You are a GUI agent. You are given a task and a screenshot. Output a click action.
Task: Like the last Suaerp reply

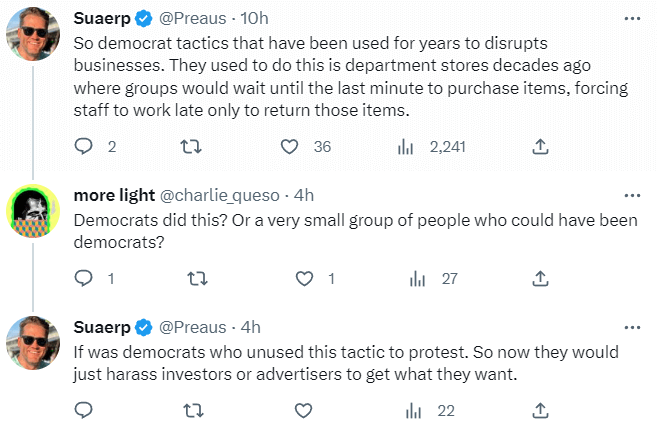pos(303,410)
